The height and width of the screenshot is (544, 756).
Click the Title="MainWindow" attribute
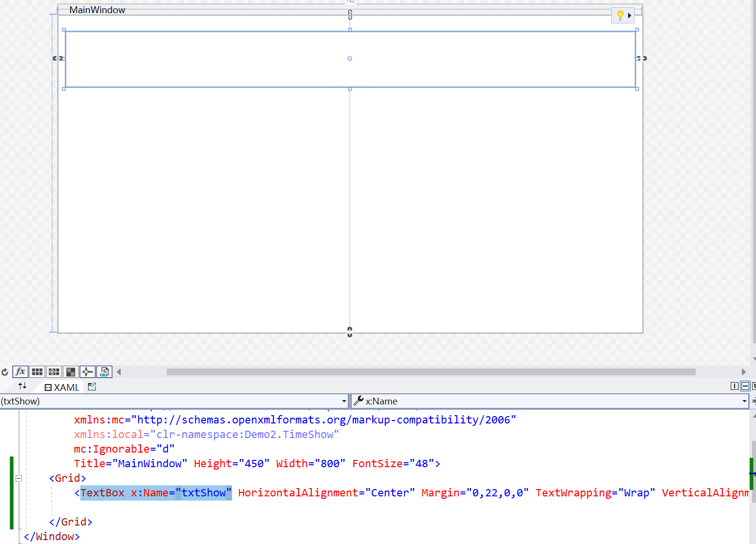[130, 464]
